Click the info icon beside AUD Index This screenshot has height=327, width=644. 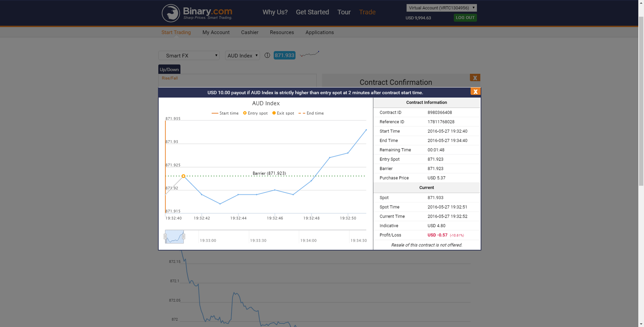point(267,55)
